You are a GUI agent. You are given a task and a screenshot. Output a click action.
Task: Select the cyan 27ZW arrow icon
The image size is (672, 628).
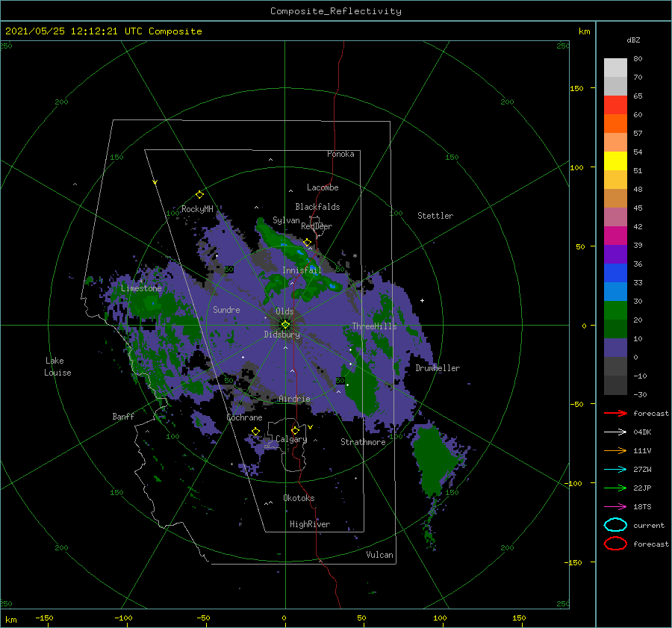[x=615, y=470]
